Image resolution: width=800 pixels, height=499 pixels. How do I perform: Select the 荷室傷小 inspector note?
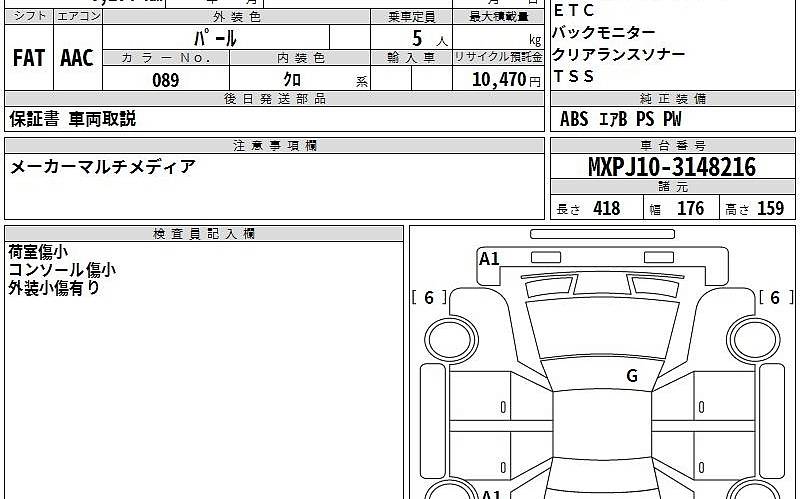tap(38, 252)
